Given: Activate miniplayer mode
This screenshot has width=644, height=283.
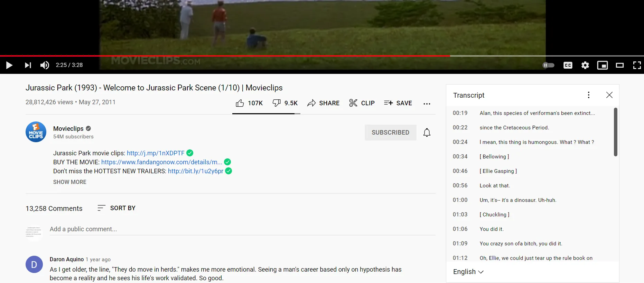Looking at the screenshot, I should coord(603,65).
